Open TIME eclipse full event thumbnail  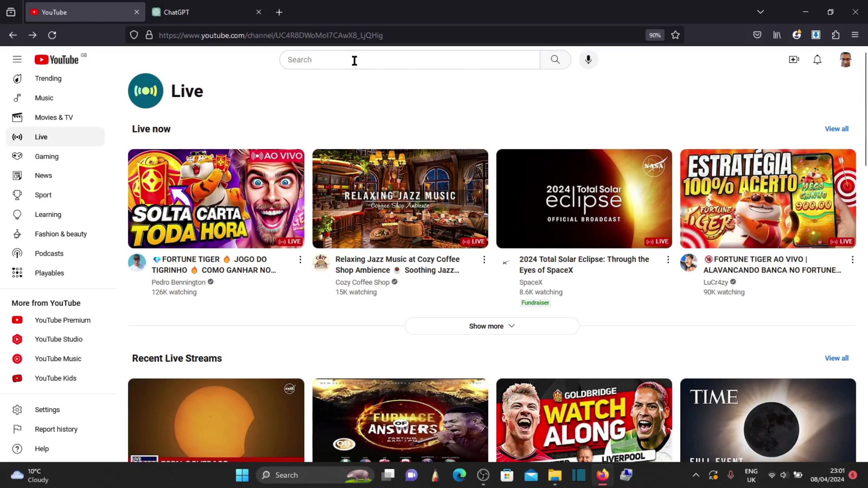click(768, 420)
